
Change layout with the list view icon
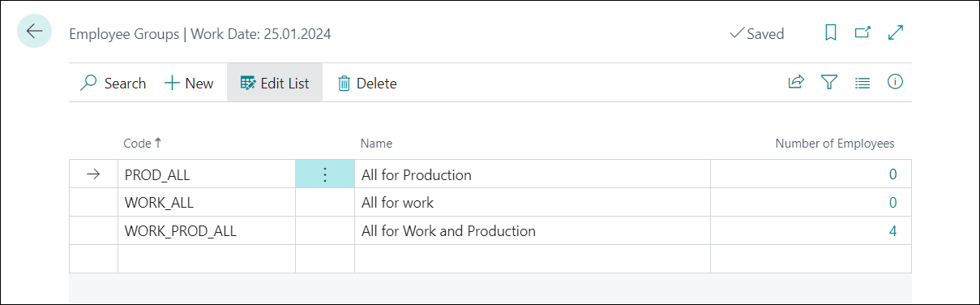[x=862, y=82]
